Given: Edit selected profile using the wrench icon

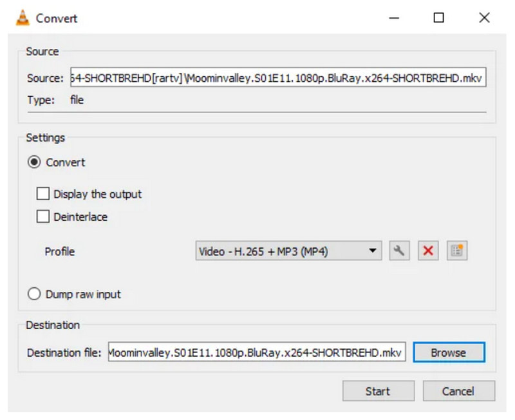Looking at the screenshot, I should [399, 251].
